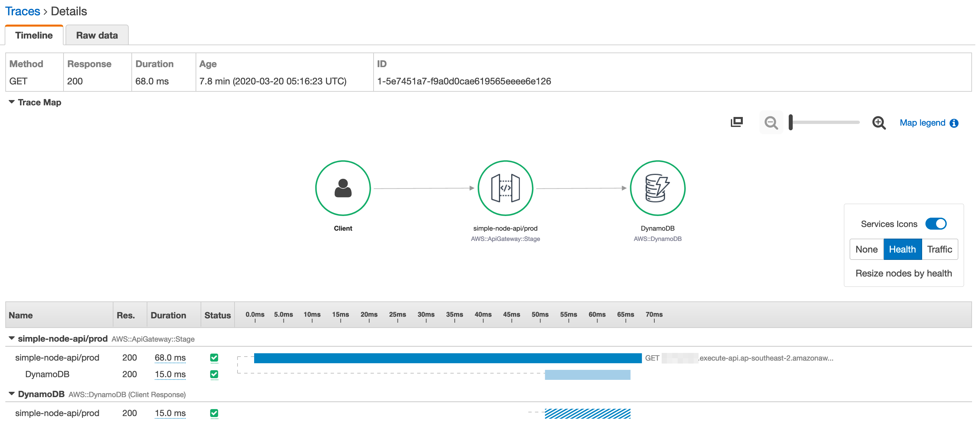Switch to the Raw data tab

pos(97,35)
